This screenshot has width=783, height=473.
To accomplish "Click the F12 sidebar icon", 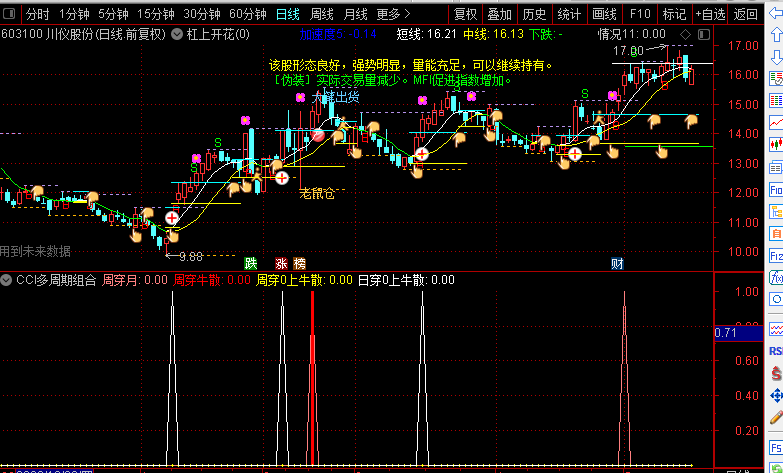I will (777, 256).
